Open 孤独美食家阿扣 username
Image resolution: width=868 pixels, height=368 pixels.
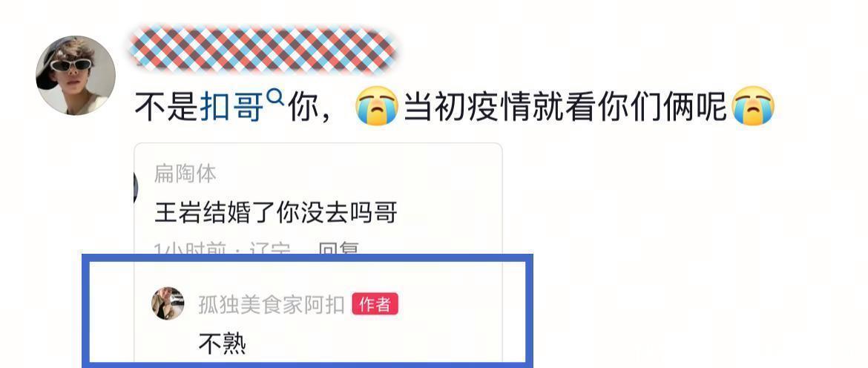point(272,305)
